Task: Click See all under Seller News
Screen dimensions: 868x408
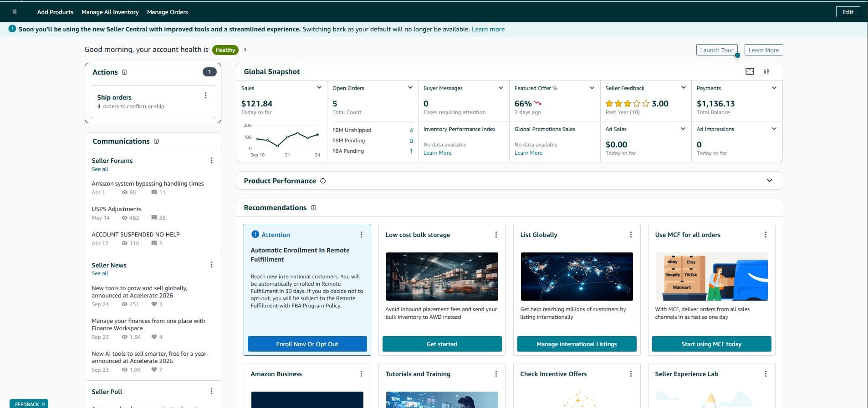Action: pyautogui.click(x=100, y=273)
